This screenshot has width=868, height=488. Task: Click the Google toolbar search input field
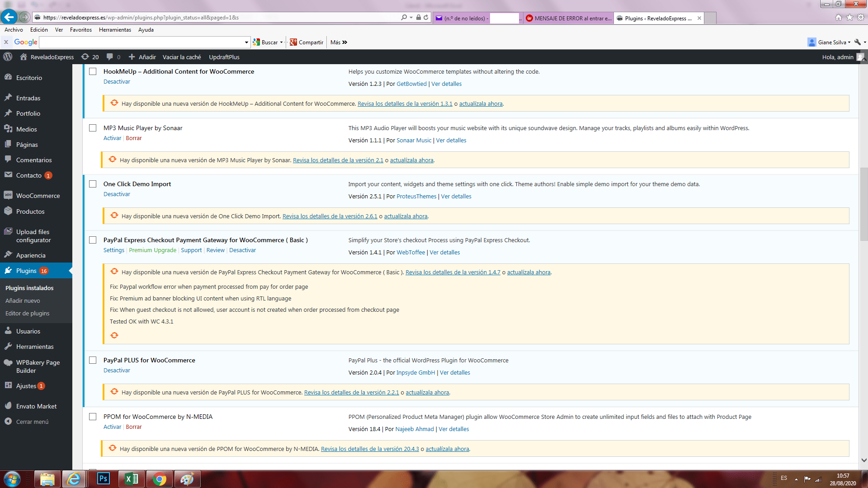coord(142,42)
